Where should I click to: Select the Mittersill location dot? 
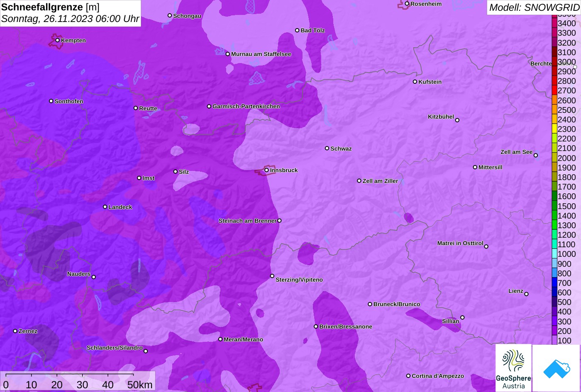(475, 167)
